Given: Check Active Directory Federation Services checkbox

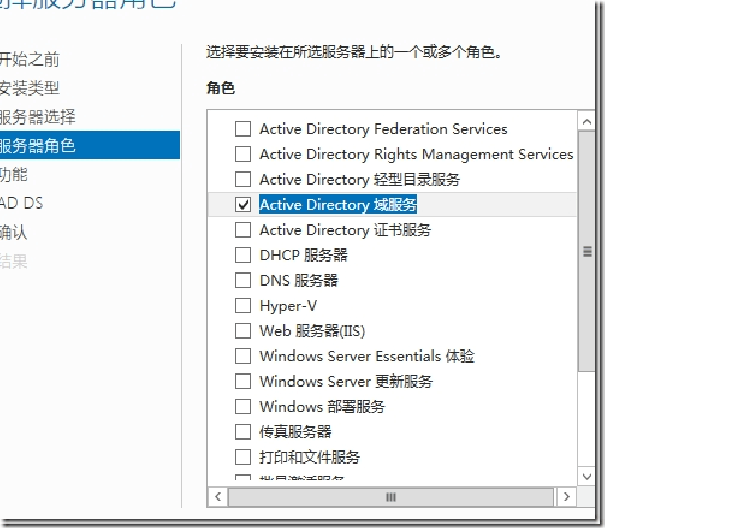Looking at the screenshot, I should point(242,129).
